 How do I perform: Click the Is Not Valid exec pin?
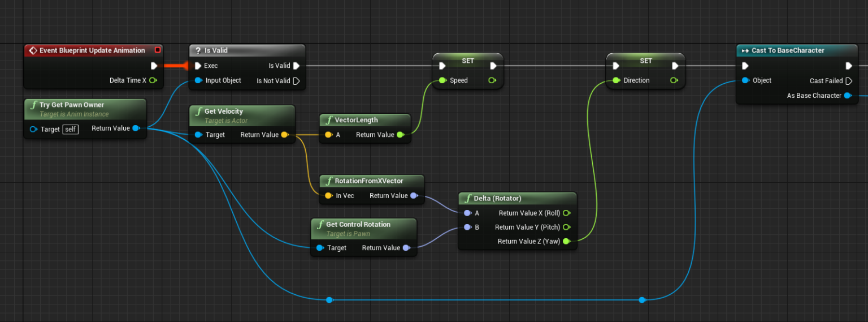pyautogui.click(x=296, y=81)
